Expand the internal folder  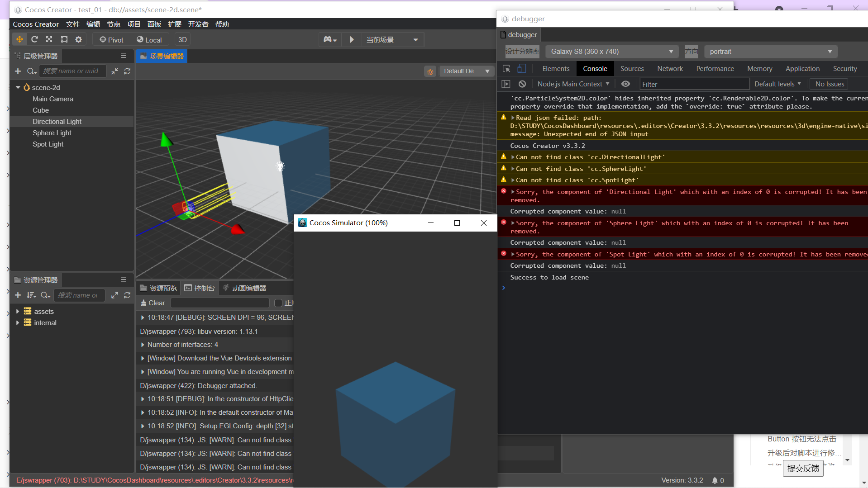tap(18, 322)
